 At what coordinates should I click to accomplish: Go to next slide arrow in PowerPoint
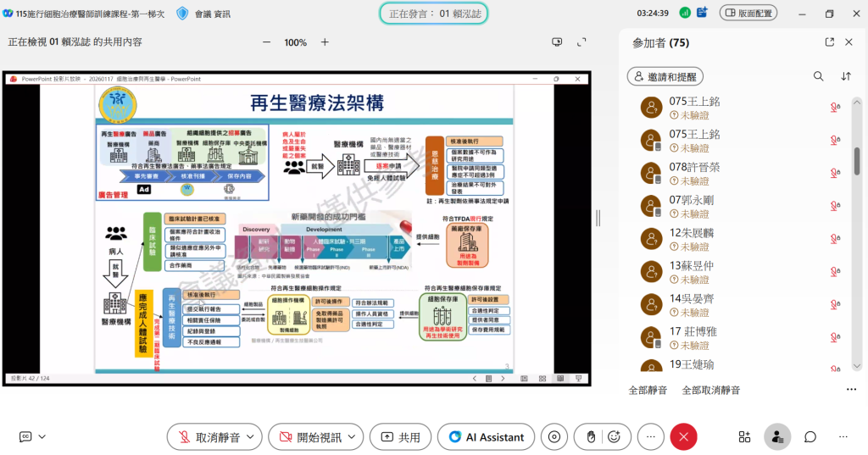pos(503,379)
